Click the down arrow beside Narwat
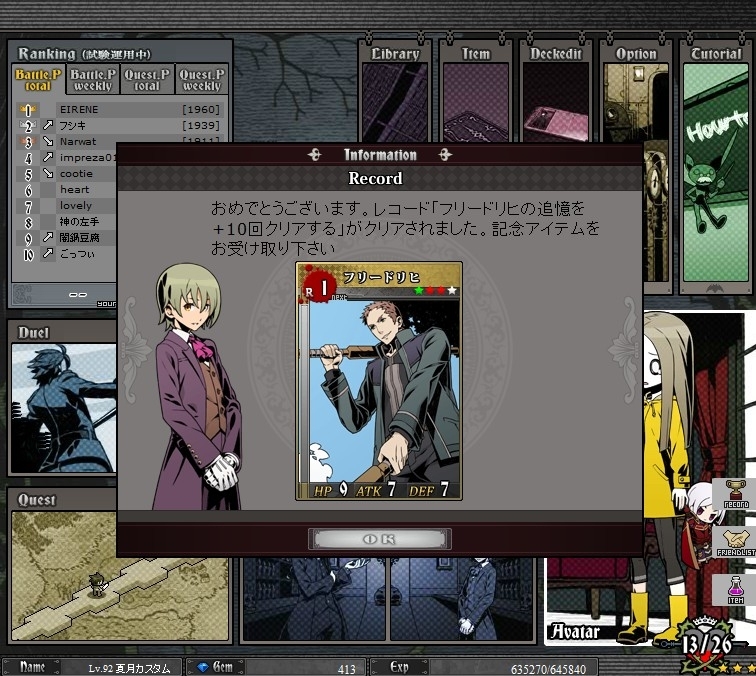Image resolution: width=756 pixels, height=676 pixels. (47, 141)
